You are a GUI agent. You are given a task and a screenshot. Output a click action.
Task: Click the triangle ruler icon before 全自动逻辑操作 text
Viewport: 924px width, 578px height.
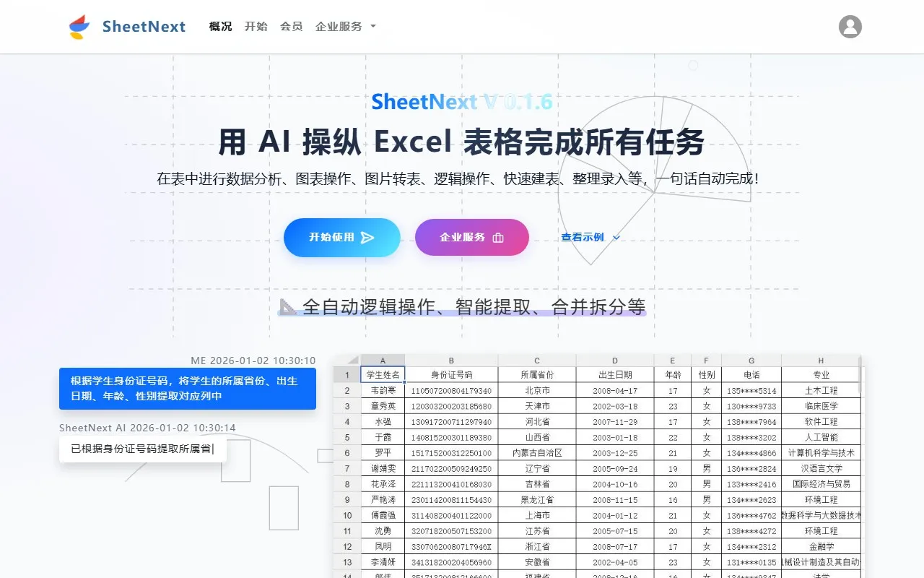(x=287, y=307)
